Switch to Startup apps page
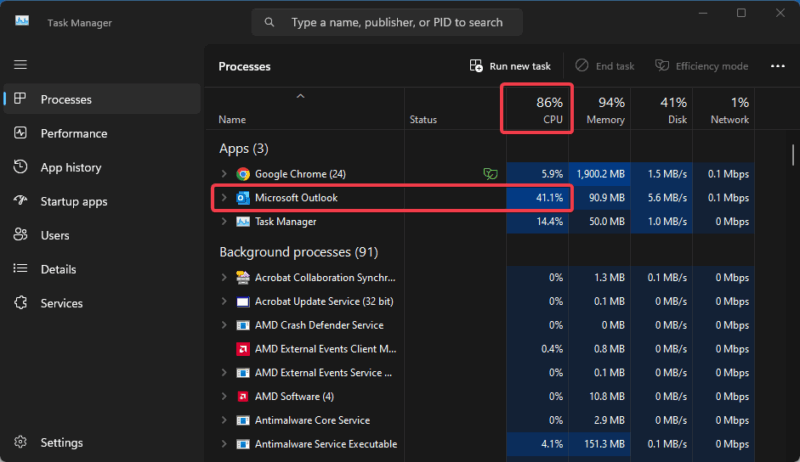Image resolution: width=800 pixels, height=462 pixels. pyautogui.click(x=102, y=201)
